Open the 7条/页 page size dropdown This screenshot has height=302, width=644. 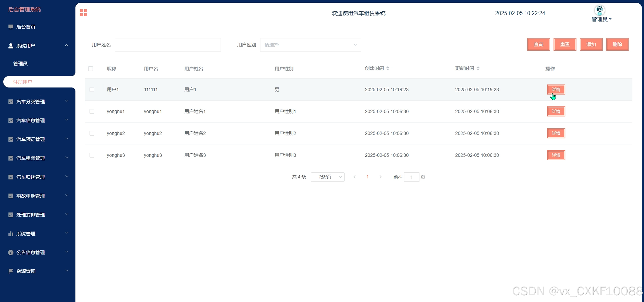point(327,177)
